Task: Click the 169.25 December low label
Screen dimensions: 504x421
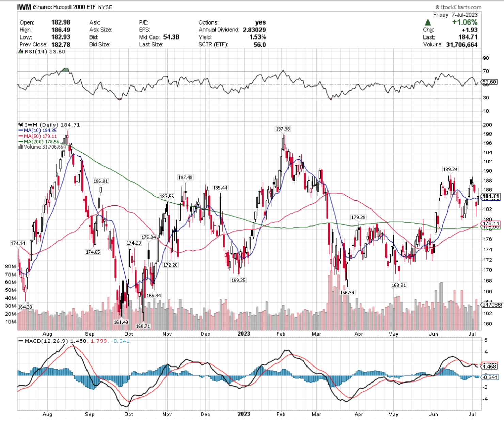Action: click(x=238, y=280)
